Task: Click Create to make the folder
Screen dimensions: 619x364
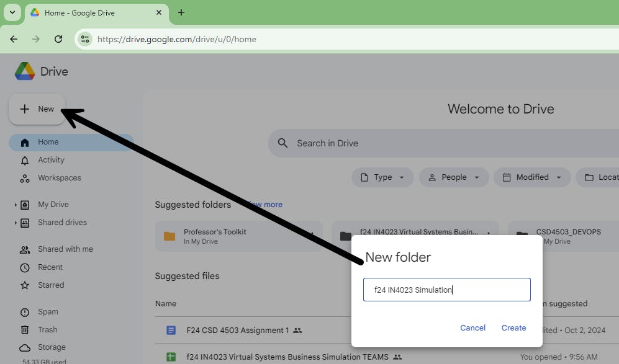Action: [x=513, y=327]
